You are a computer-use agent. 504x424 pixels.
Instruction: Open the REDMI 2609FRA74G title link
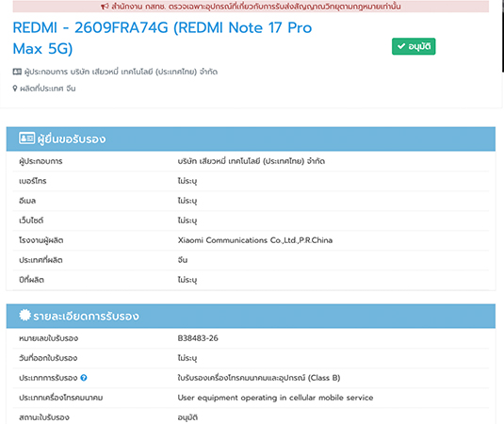(x=162, y=38)
